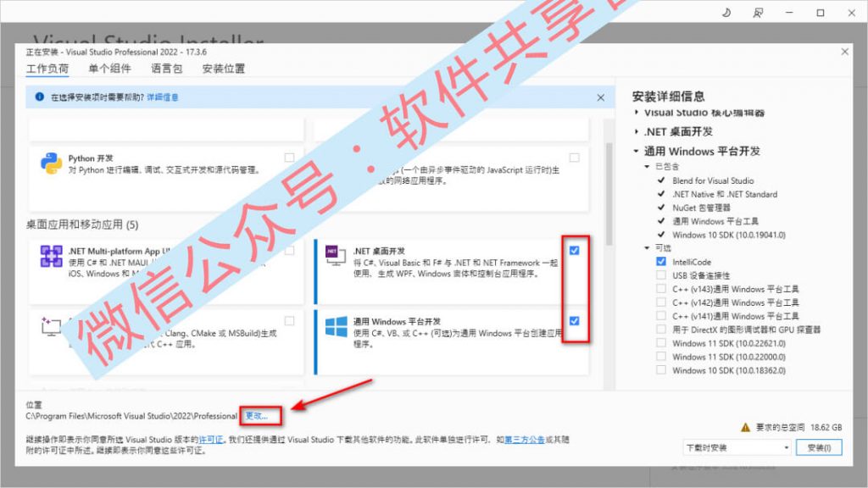Screen dimensions: 868x488
Task: Click the 桌面应用和移动应用 (5) section heading
Action: pos(82,225)
